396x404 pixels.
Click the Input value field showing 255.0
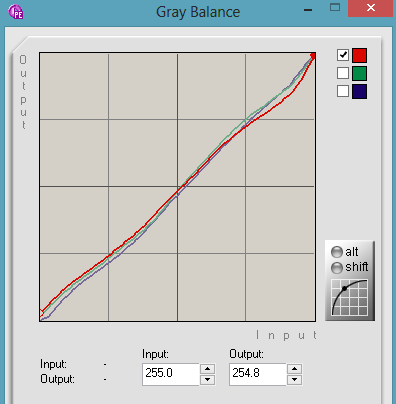point(171,374)
